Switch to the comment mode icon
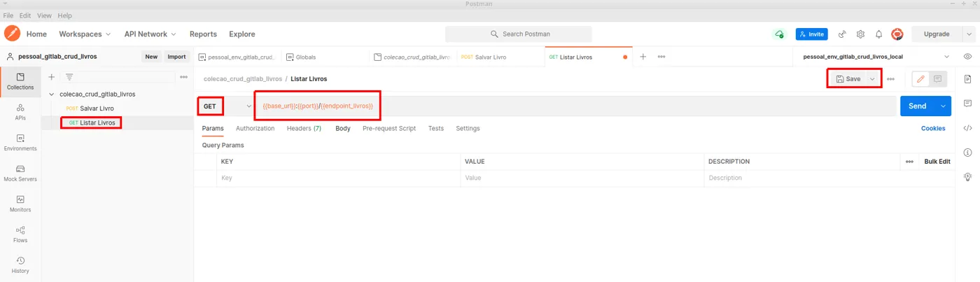The width and height of the screenshot is (980, 282). click(x=938, y=79)
